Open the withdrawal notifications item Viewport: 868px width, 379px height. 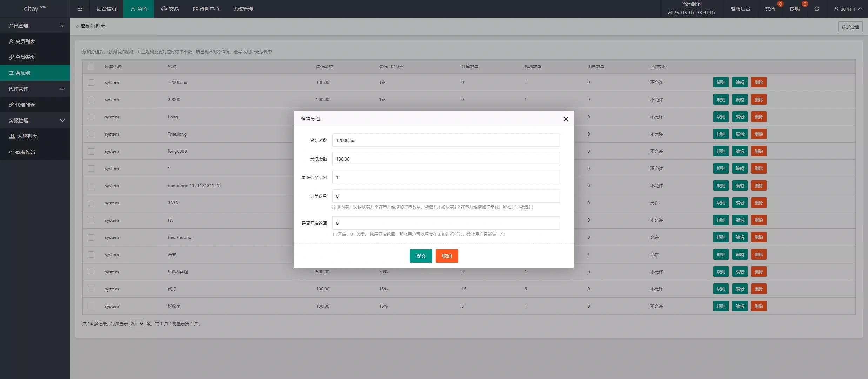click(x=795, y=9)
